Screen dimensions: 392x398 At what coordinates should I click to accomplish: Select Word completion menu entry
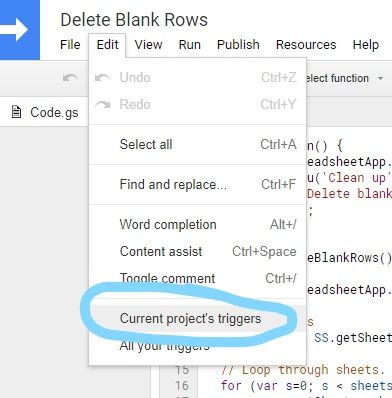pyautogui.click(x=197, y=224)
